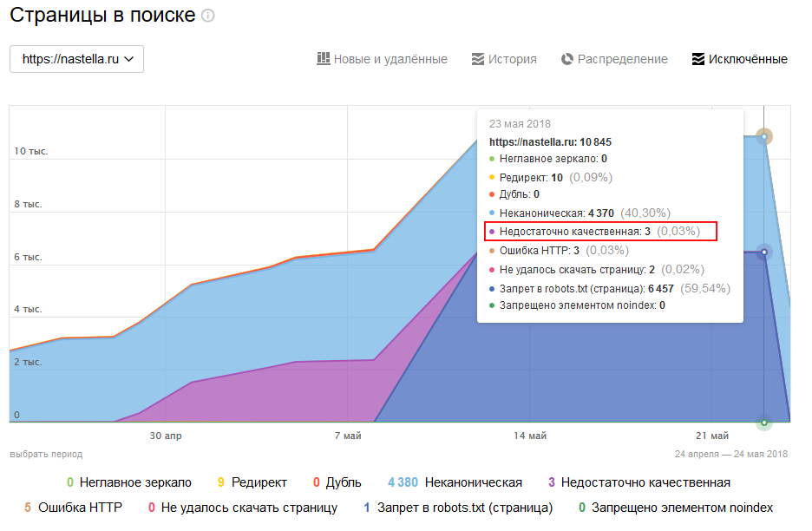Click the выбрать период link
The width and height of the screenshot is (812, 531).
point(46,454)
